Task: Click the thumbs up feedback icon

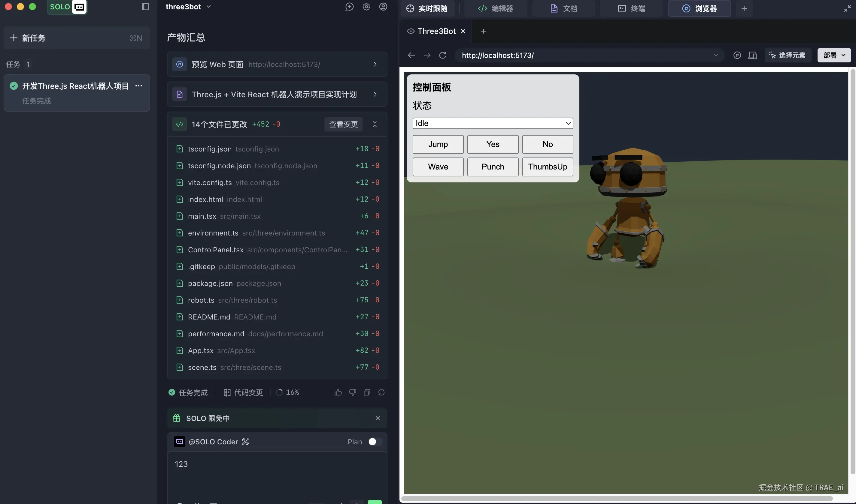Action: point(338,392)
